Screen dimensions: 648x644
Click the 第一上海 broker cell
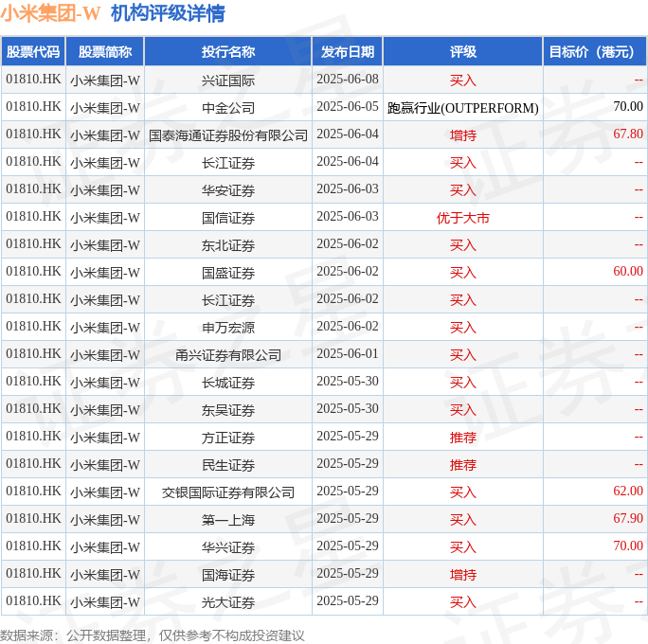228,520
